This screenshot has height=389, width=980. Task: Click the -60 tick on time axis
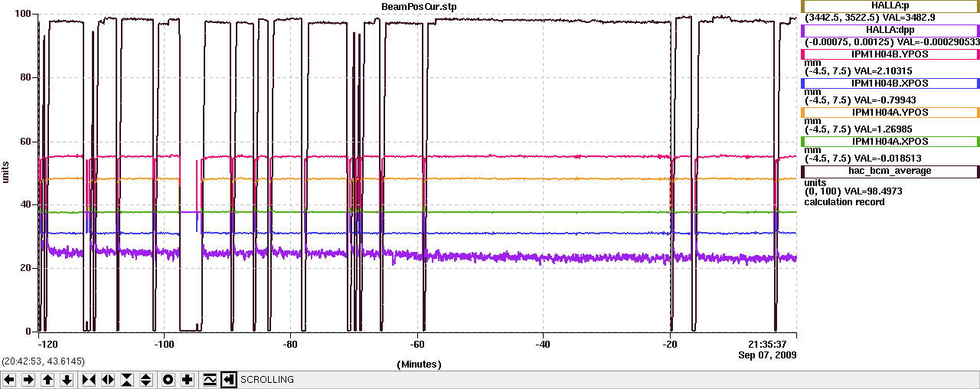pos(417,345)
